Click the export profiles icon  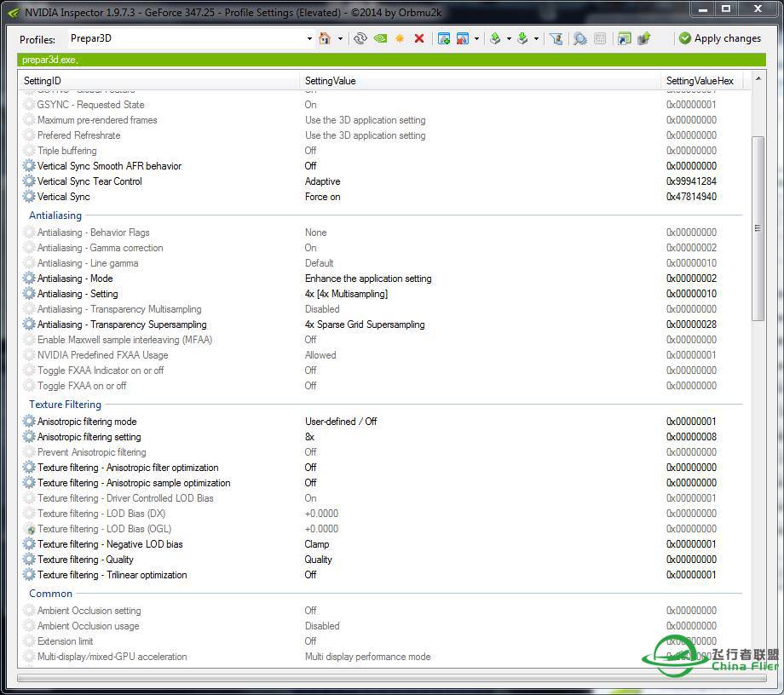coord(495,38)
